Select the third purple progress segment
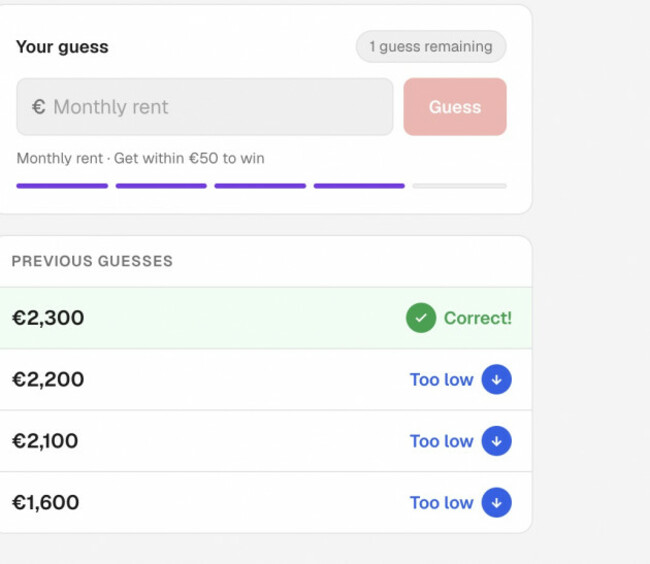The width and height of the screenshot is (650, 564). 260,186
